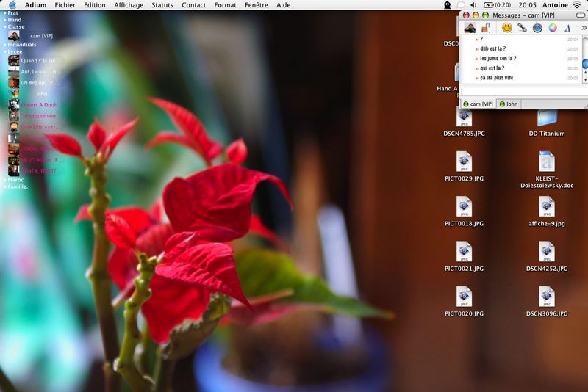The image size is (588, 392).
Task: Click the chat scrollbar down arrow
Action: [585, 79]
